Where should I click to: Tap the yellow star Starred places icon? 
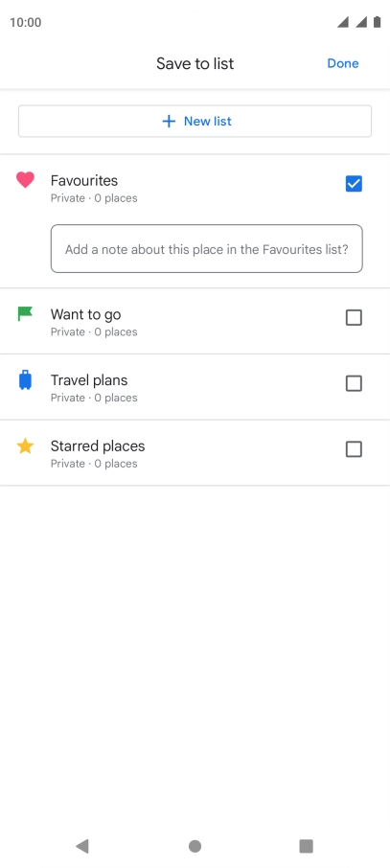coord(25,445)
